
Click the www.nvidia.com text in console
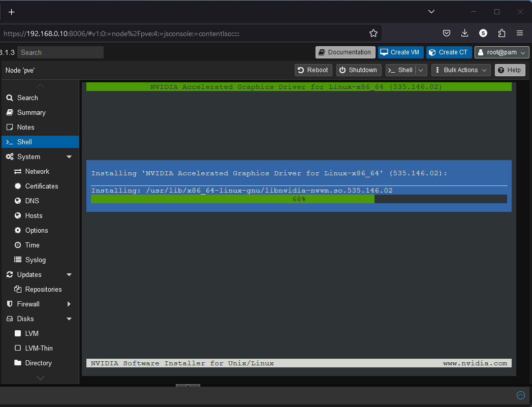[475, 363]
